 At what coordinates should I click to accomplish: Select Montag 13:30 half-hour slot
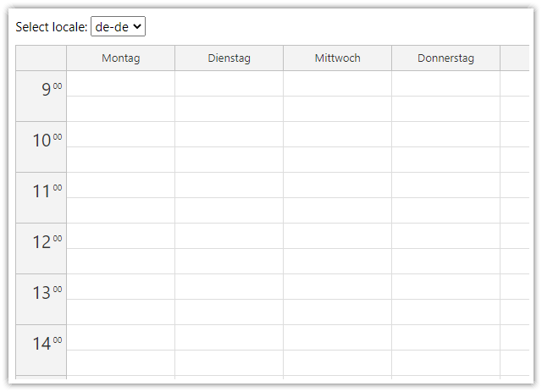click(120, 312)
